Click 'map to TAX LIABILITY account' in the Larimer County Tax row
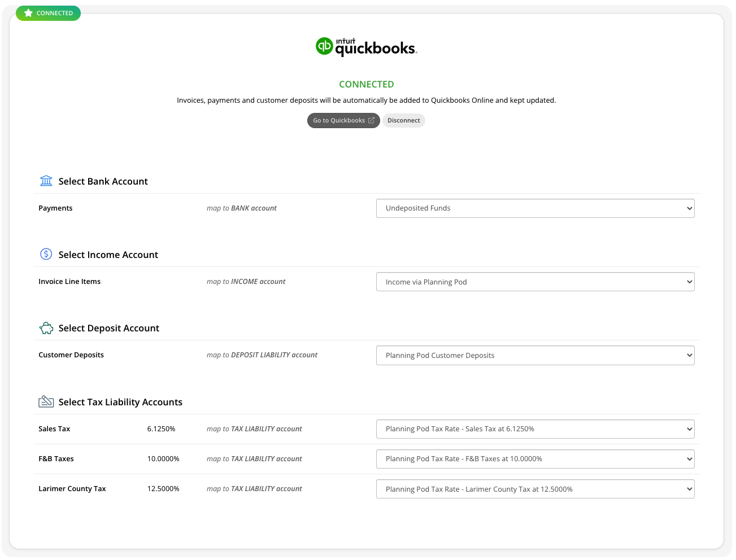This screenshot has height=560, width=736. click(x=254, y=489)
